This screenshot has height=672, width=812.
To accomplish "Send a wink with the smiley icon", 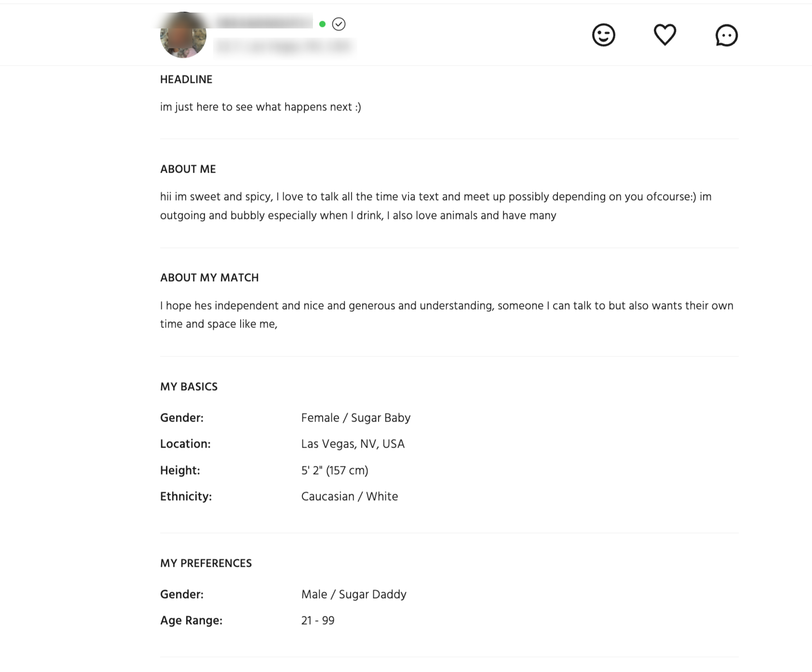I will (603, 35).
